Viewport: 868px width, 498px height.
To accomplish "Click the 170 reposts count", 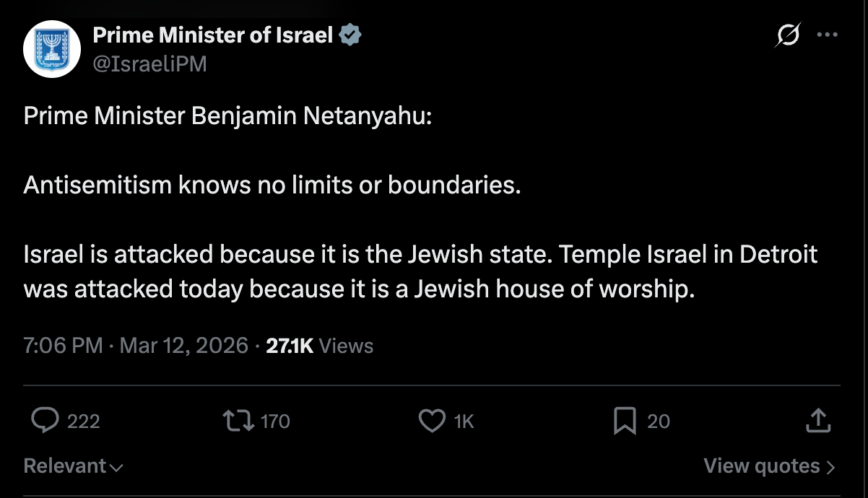I will click(275, 421).
